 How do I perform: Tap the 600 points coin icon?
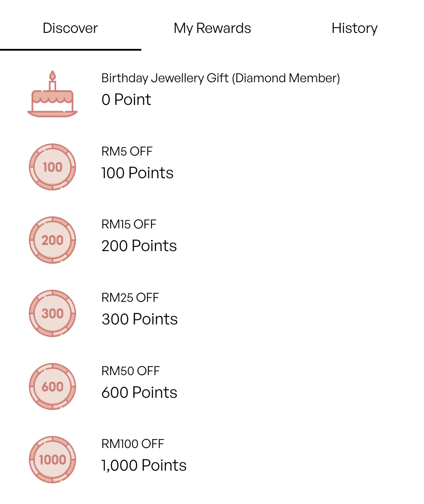52,386
